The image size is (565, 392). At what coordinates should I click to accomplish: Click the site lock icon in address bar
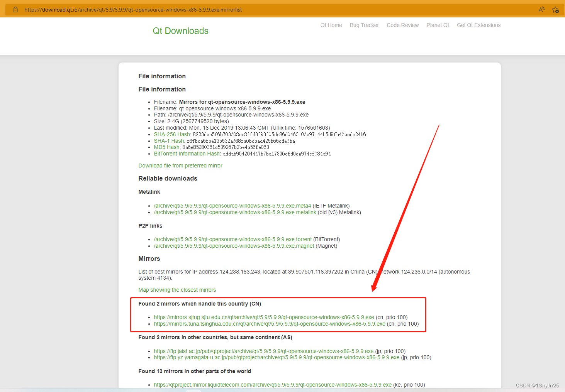[x=15, y=10]
